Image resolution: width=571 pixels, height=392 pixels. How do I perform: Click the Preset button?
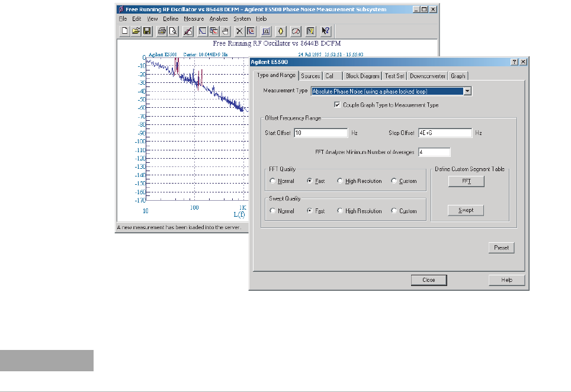(x=501, y=248)
